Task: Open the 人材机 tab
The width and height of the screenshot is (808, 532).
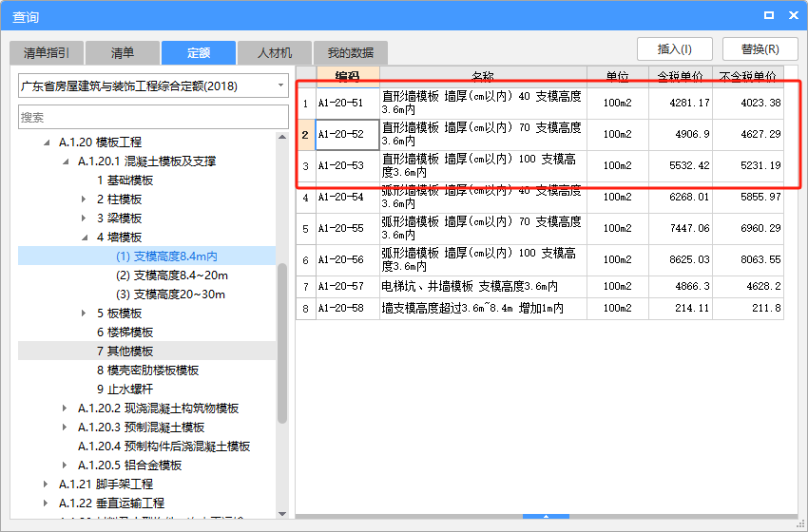Action: [x=275, y=53]
